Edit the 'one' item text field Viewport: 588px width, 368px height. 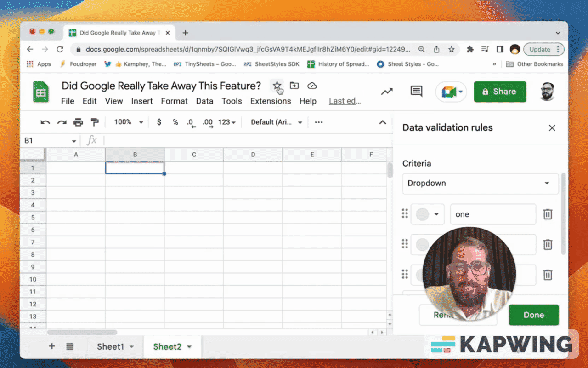pyautogui.click(x=493, y=214)
